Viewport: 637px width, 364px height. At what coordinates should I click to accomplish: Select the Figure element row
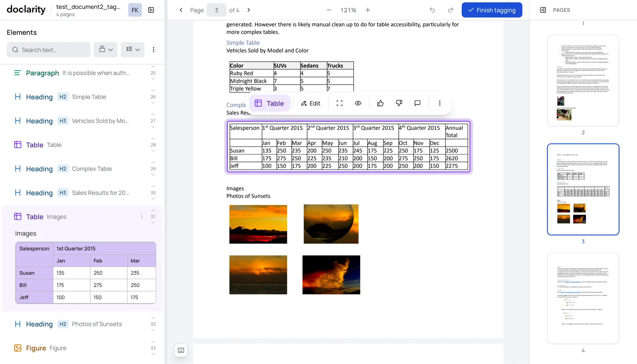(82, 348)
